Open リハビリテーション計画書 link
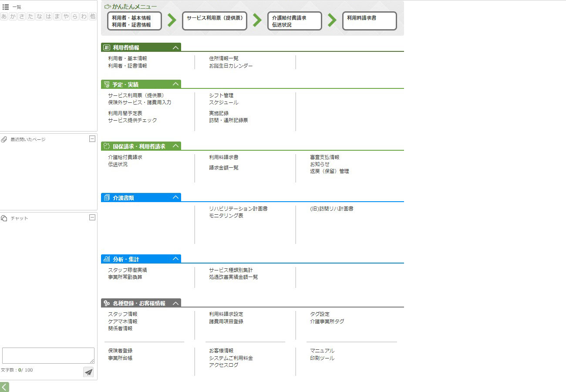Image resolution: width=566 pixels, height=392 pixels. pos(238,209)
